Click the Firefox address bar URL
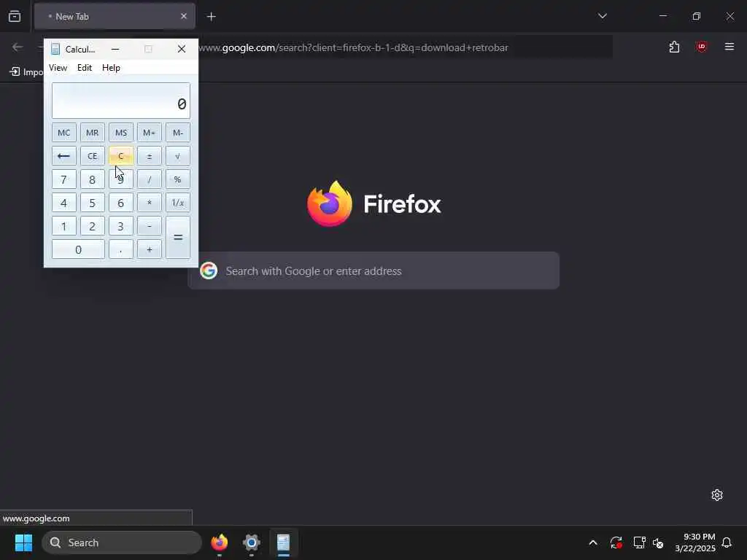The width and height of the screenshot is (747, 560). [353, 47]
